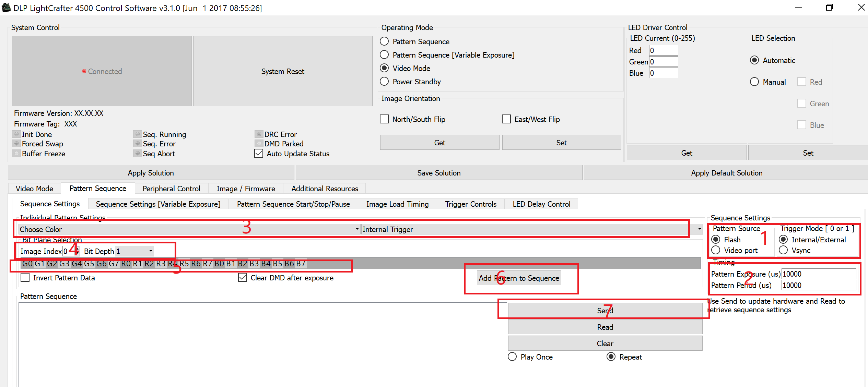This screenshot has height=387, width=868.
Task: Click the Seq. Running status indicator
Action: (138, 134)
